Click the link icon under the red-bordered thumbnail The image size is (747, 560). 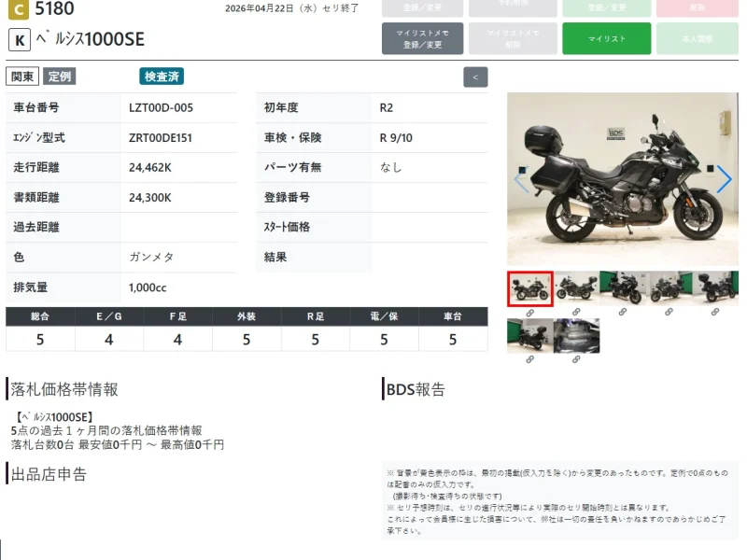pos(529,313)
